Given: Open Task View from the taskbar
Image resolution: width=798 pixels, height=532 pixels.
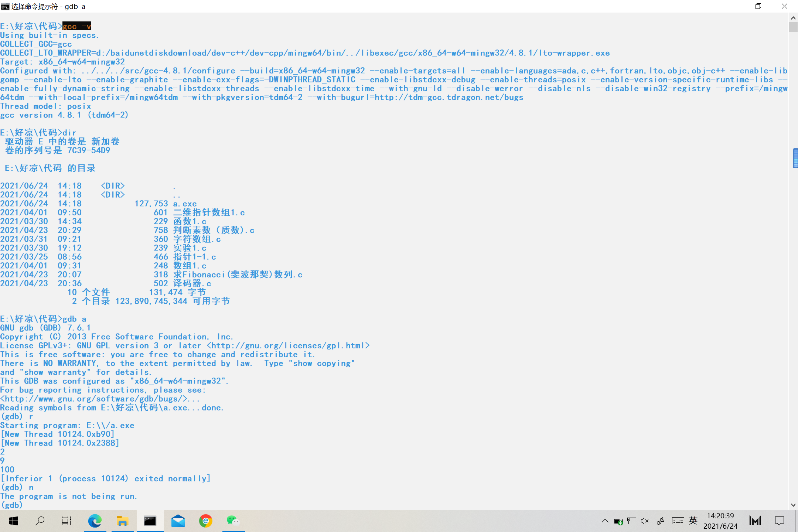Looking at the screenshot, I should 66,521.
